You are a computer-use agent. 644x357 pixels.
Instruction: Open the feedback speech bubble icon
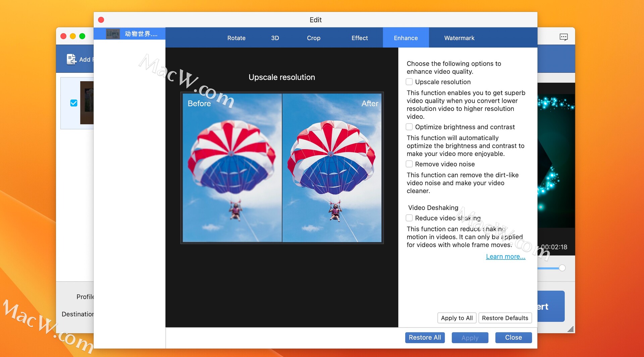[564, 37]
